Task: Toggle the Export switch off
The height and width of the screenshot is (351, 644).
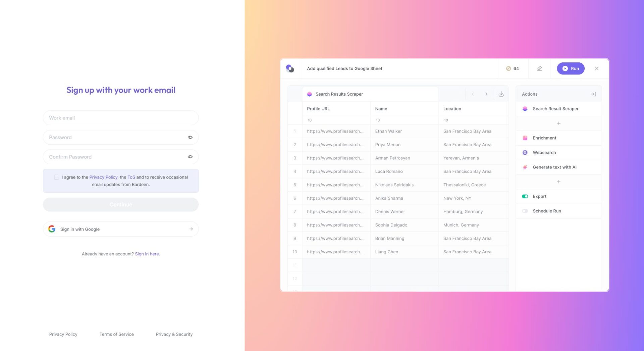Action: pyautogui.click(x=525, y=196)
